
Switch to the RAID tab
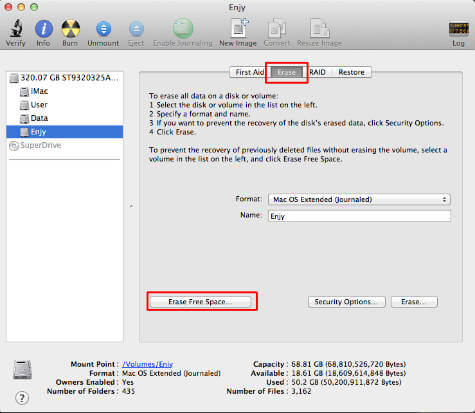point(318,72)
